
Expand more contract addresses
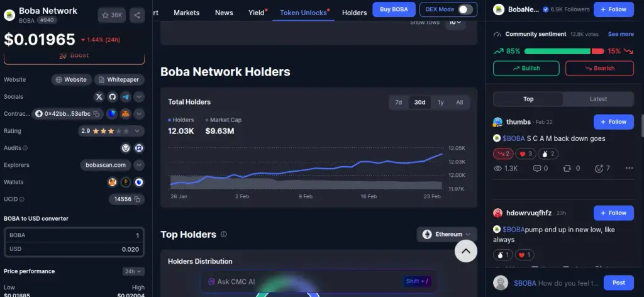pos(139,114)
